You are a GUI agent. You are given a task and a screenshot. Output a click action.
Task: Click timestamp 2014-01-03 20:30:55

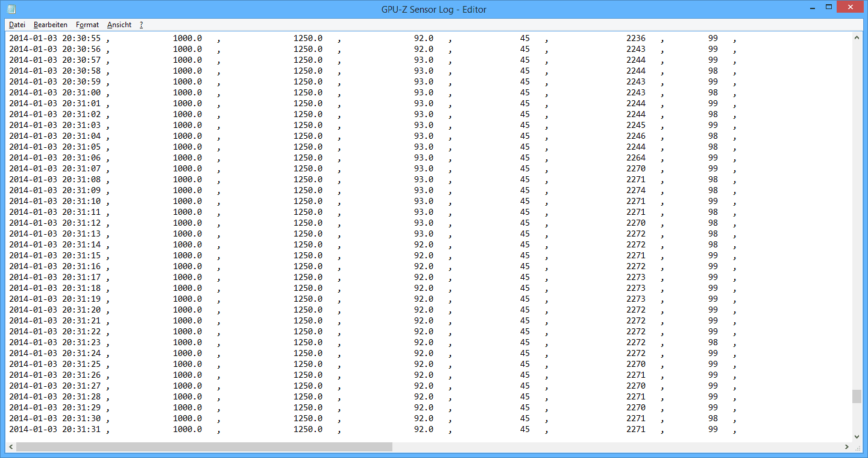click(55, 38)
